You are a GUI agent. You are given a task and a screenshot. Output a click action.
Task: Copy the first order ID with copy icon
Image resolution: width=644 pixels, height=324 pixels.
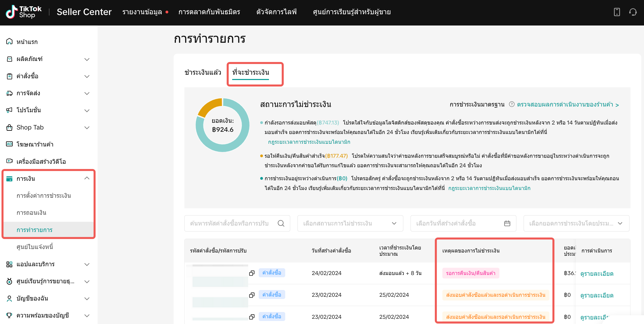[x=252, y=273]
